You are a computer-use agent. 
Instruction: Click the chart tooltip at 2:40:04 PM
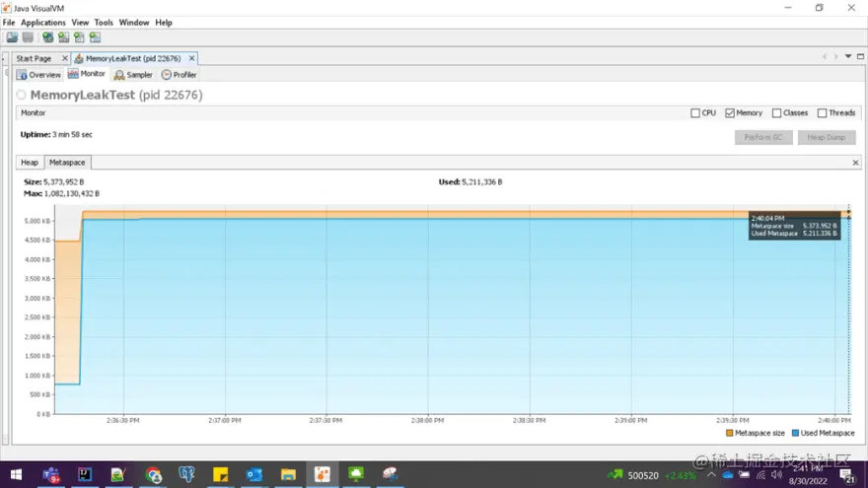pyautogui.click(x=794, y=226)
